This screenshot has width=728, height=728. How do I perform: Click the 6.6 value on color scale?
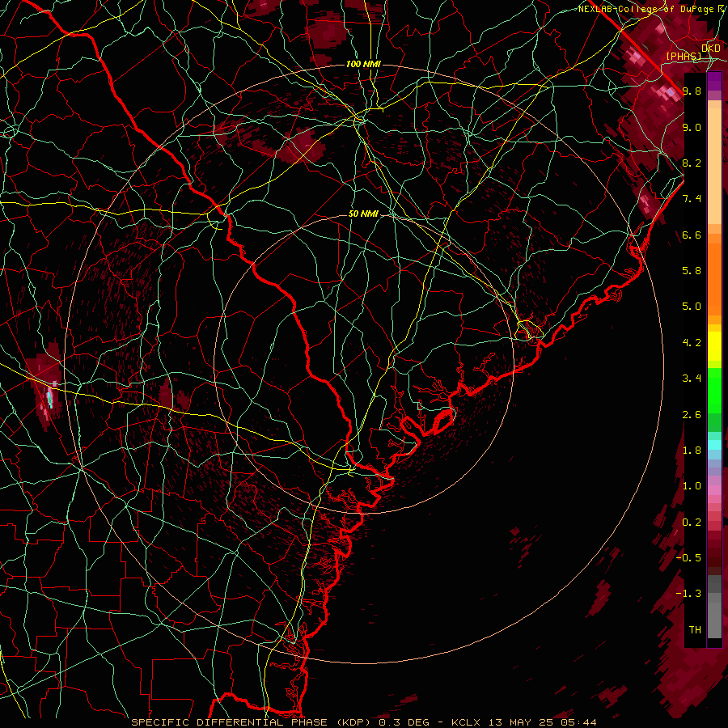(692, 235)
